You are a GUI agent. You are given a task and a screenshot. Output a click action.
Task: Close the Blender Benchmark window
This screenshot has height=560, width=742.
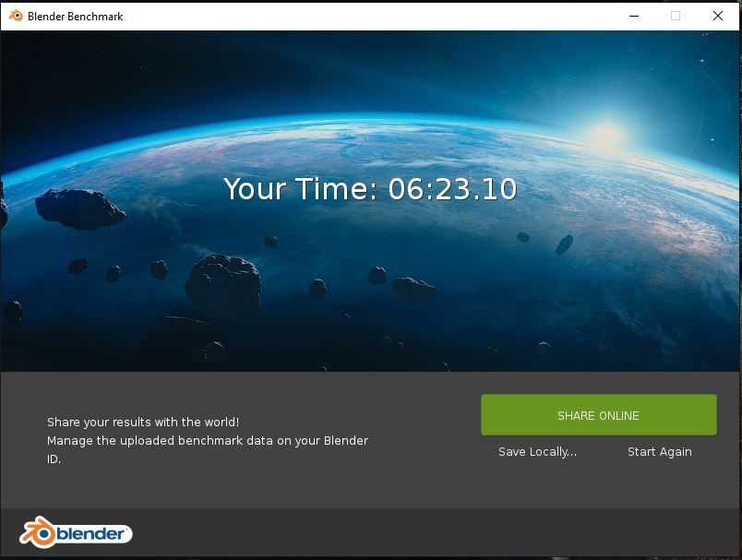pyautogui.click(x=717, y=16)
